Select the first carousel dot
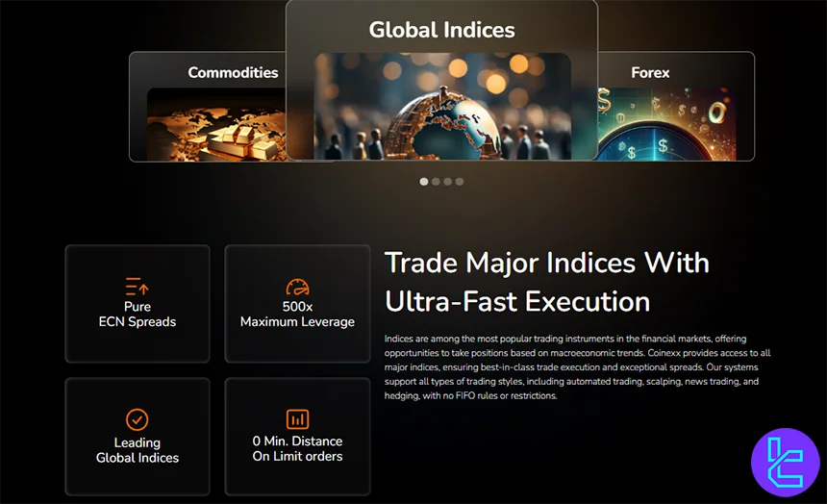 coord(423,182)
